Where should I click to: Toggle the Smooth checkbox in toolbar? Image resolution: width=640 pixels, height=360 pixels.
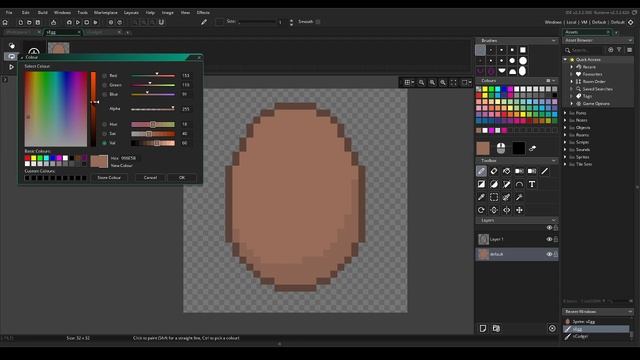318,22
